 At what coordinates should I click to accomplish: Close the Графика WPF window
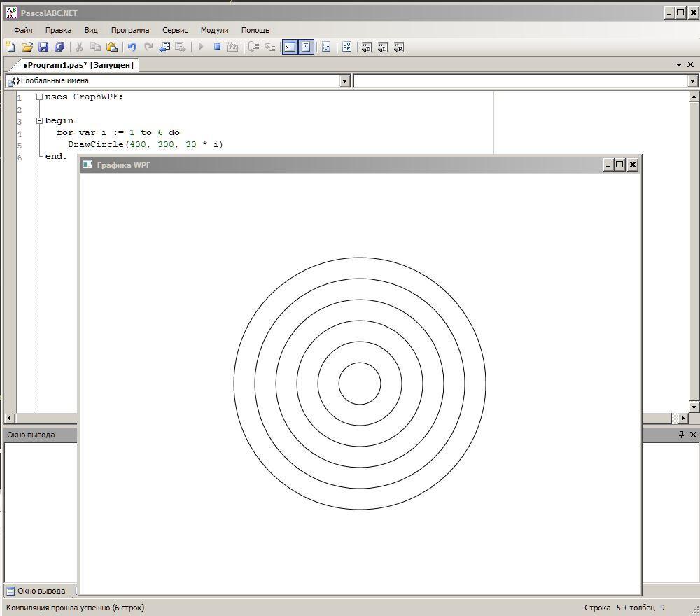click(633, 164)
